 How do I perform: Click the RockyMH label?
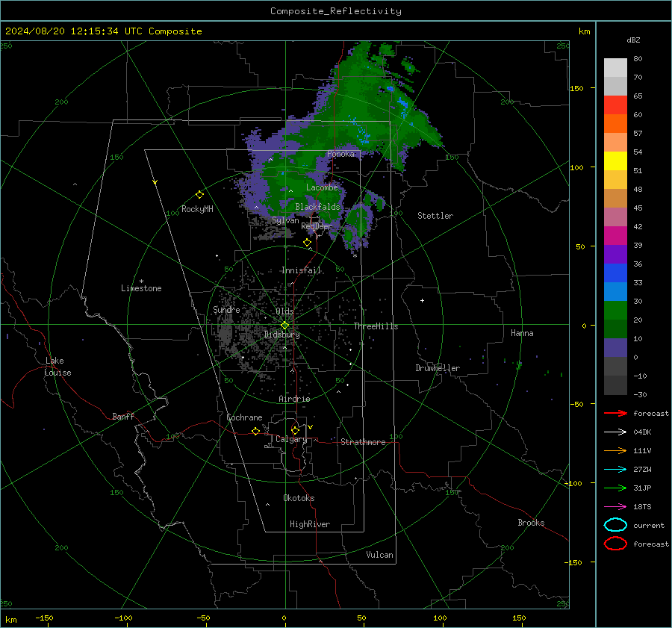click(197, 209)
